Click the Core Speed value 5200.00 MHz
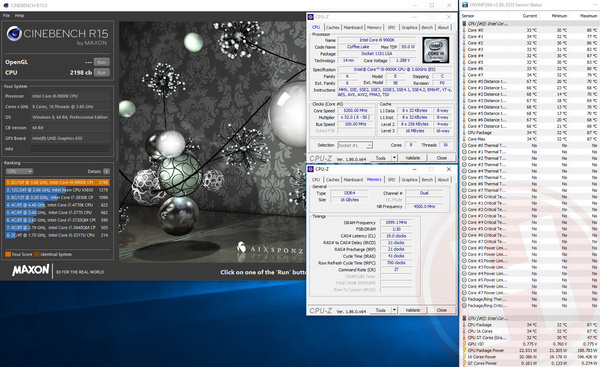The width and height of the screenshot is (600, 367). 355,111
